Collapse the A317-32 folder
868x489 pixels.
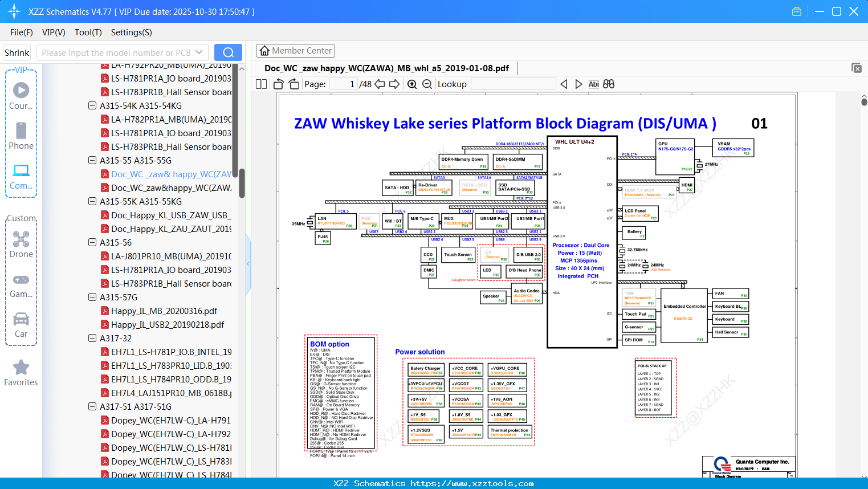(x=92, y=338)
